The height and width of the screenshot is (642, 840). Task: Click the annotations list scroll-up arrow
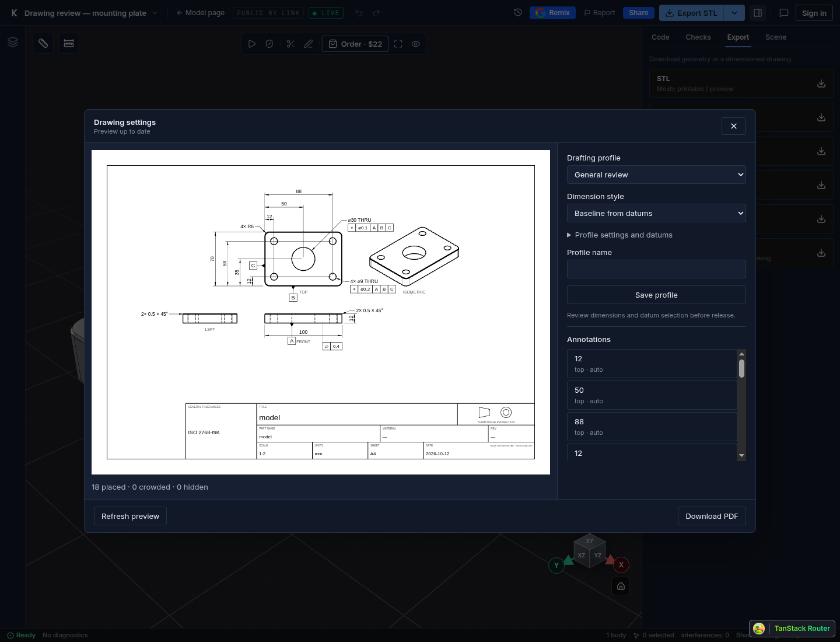tap(741, 354)
